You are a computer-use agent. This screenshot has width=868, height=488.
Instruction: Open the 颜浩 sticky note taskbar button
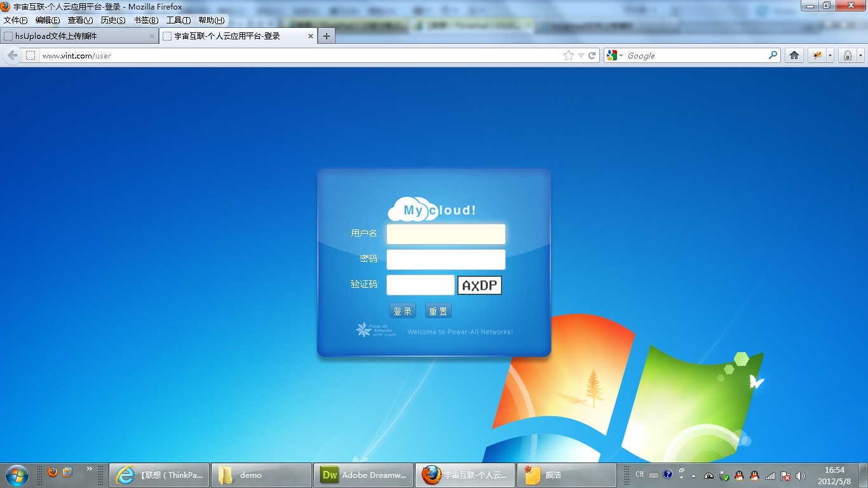pyautogui.click(x=567, y=475)
